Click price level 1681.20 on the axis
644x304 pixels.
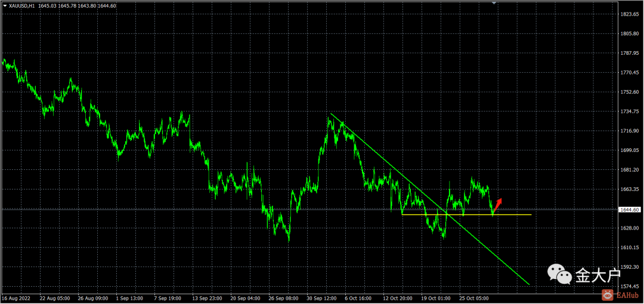pos(630,170)
